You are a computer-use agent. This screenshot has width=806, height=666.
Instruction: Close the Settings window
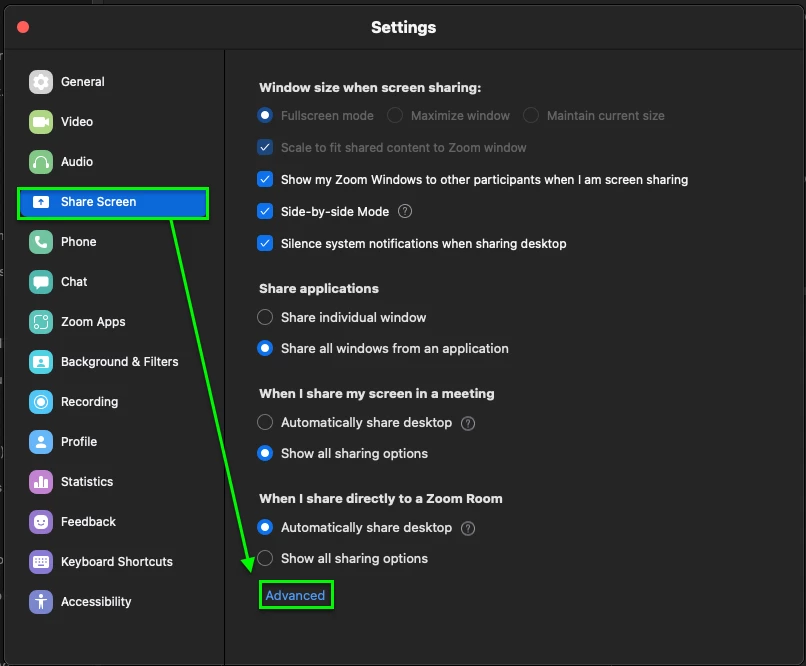click(23, 27)
